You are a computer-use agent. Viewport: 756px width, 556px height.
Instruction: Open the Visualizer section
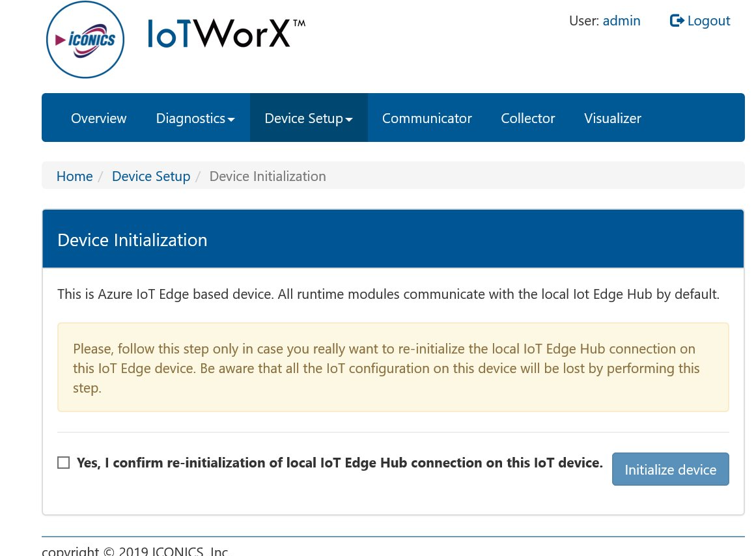coord(612,118)
